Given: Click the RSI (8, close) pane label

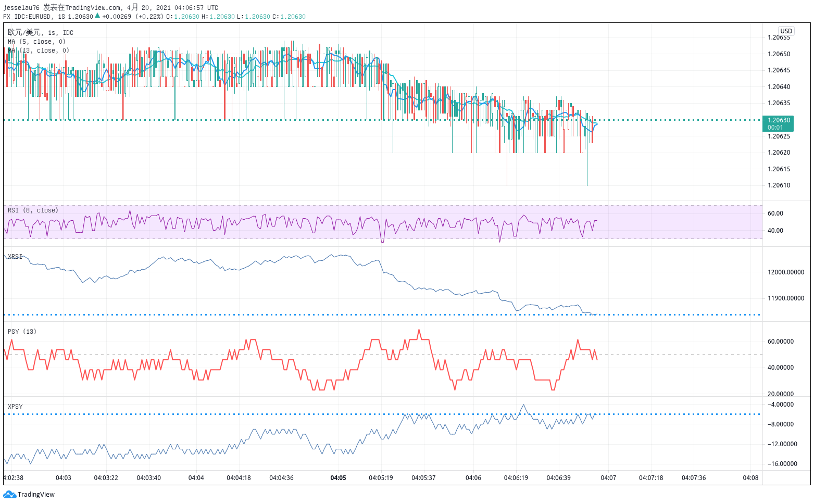Looking at the screenshot, I should 33,210.
